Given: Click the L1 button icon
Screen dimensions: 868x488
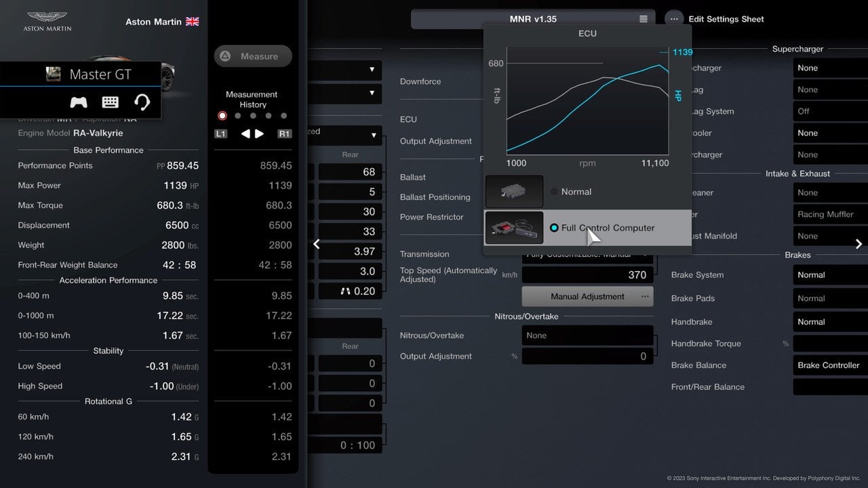Looking at the screenshot, I should (221, 134).
